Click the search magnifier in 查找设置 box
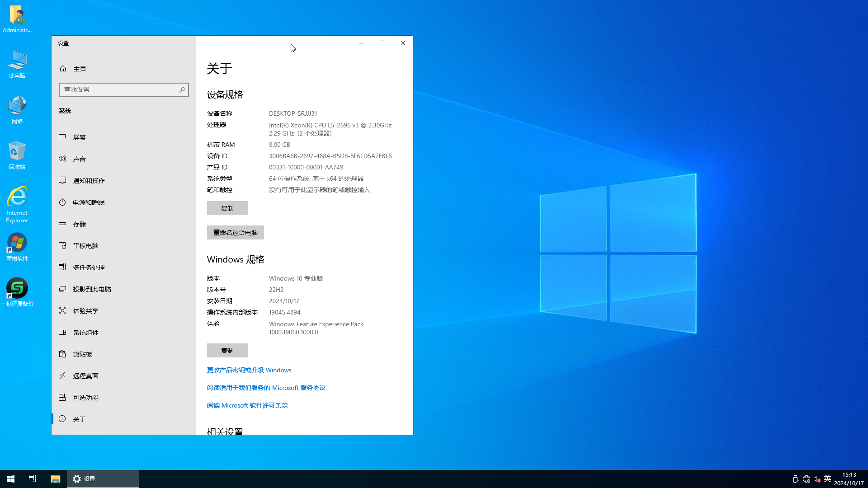 click(182, 89)
